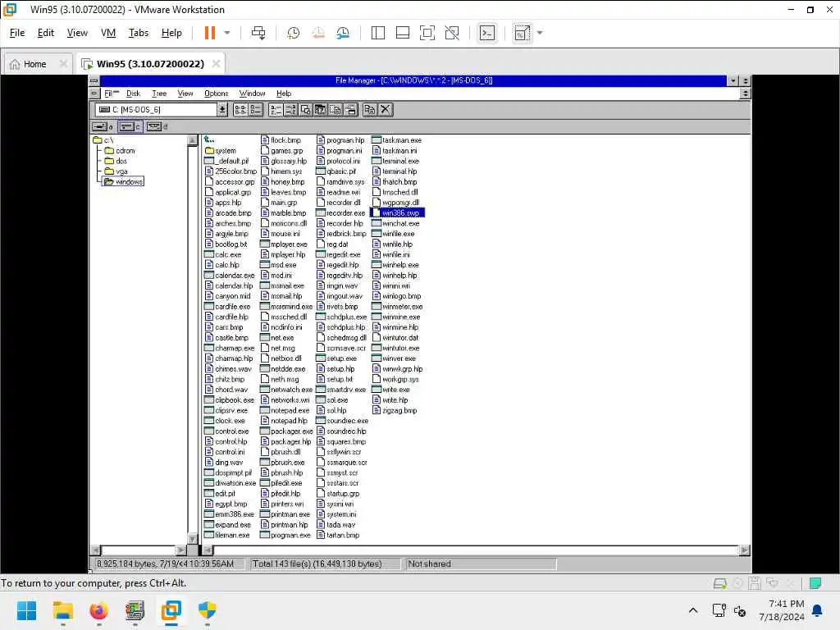
Task: Toggle the VMware thumbnail bar
Action: (x=402, y=33)
